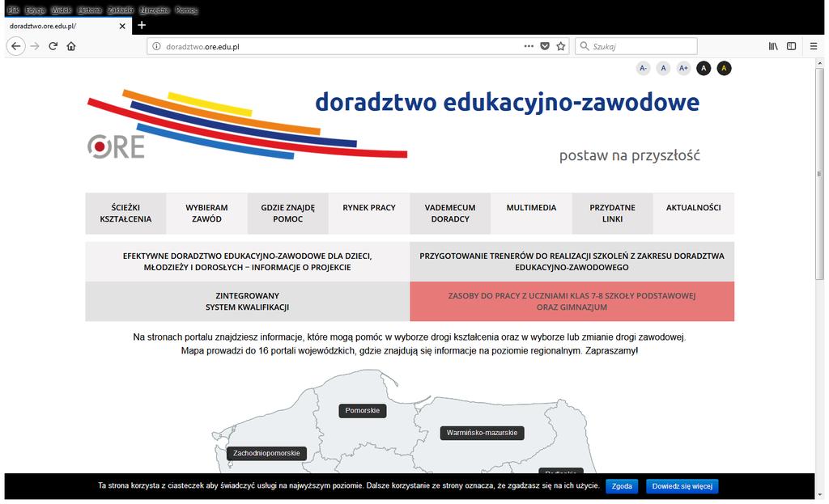
Task: Open Przygotowanie trenerów do realizacji szkoleń link
Action: [x=572, y=261]
